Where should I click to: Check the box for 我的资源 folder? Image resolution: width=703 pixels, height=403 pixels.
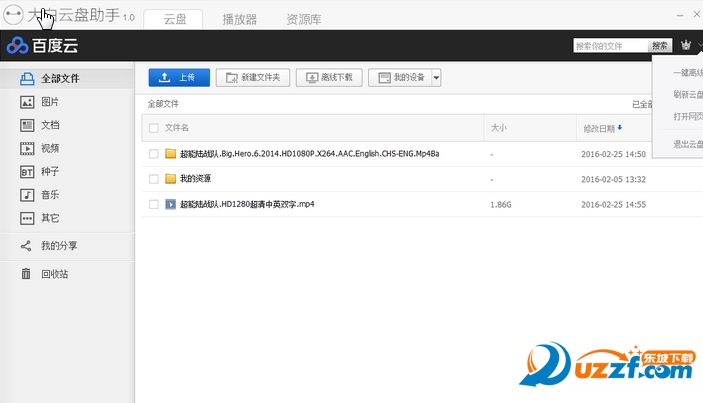click(154, 179)
